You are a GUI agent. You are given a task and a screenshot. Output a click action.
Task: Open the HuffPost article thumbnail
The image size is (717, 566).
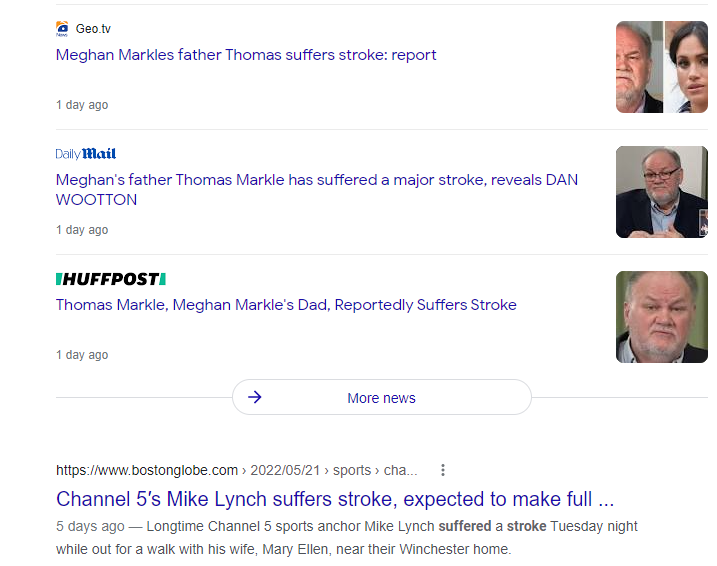click(x=662, y=317)
